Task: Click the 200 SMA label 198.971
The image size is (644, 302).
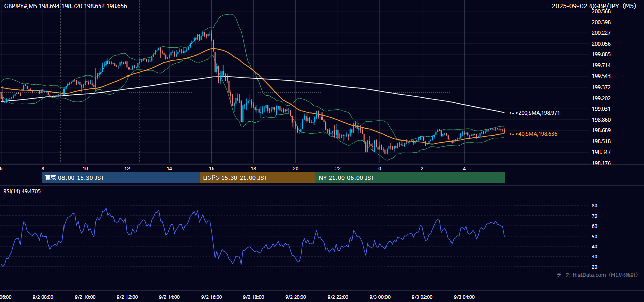Action: (x=534, y=113)
